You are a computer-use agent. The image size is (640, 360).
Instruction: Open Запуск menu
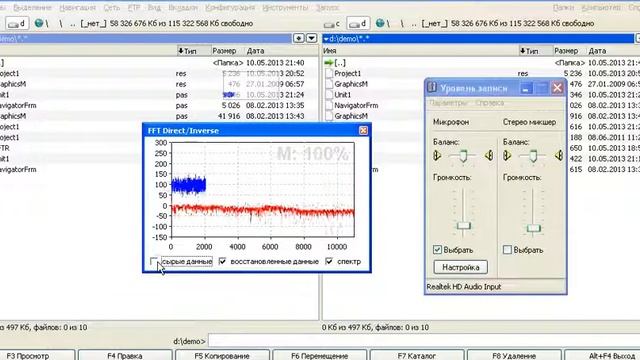click(327, 8)
